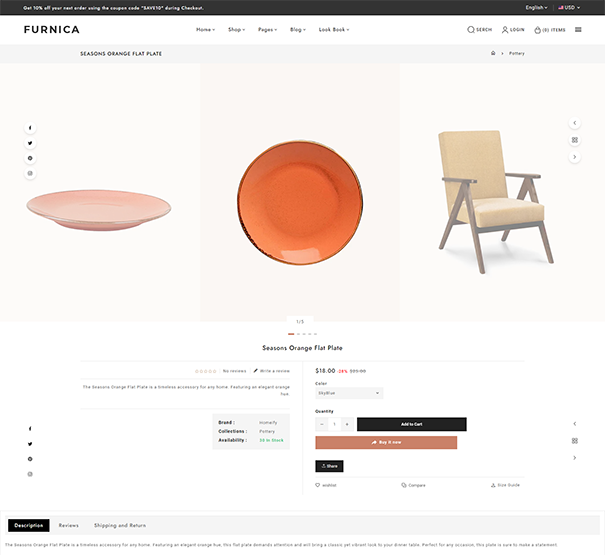Click the Search magnifier icon in header
605x555 pixels.
click(x=471, y=30)
